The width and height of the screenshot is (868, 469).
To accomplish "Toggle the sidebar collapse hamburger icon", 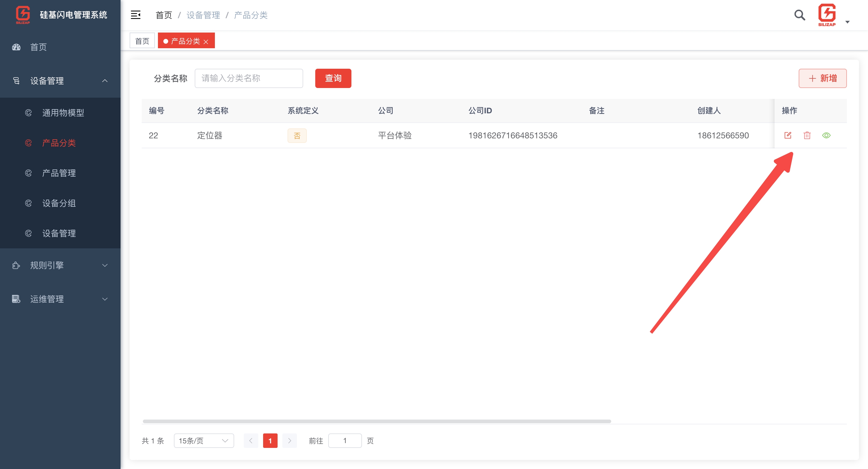I will point(135,15).
